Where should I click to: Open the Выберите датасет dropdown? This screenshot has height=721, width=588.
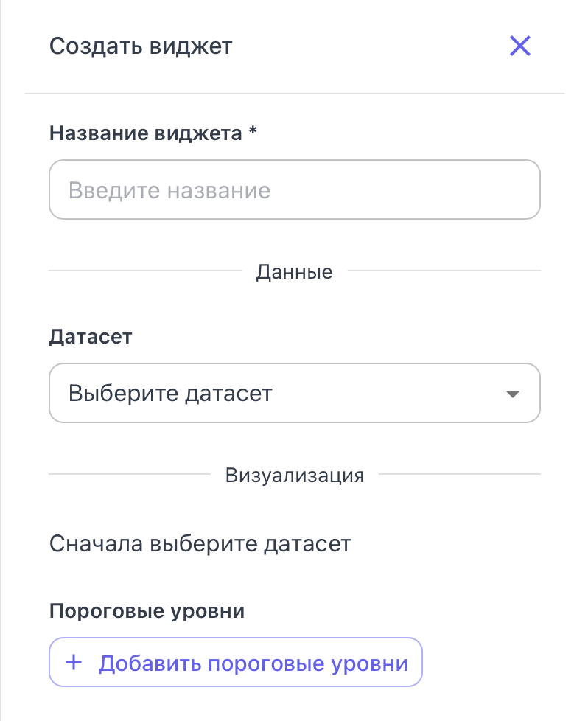(x=294, y=393)
